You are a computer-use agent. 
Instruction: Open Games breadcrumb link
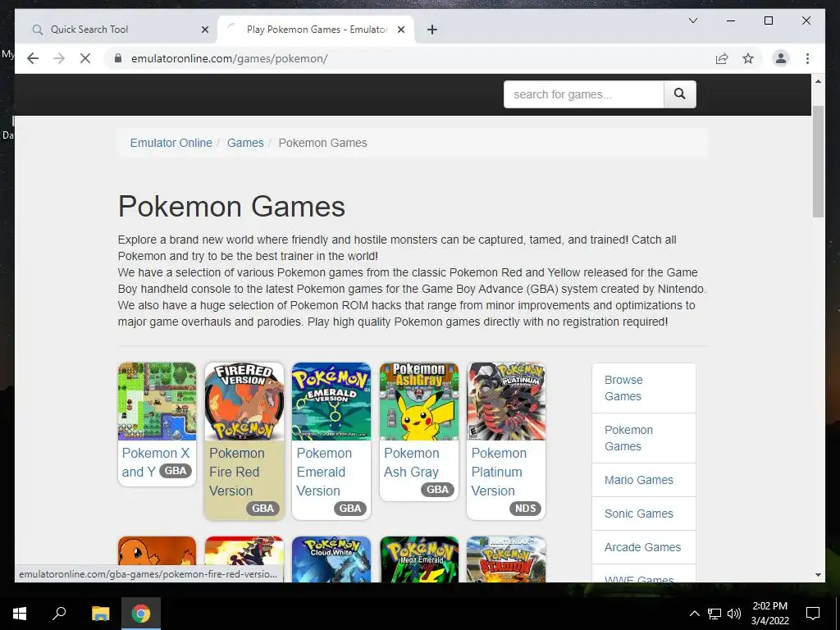point(245,143)
